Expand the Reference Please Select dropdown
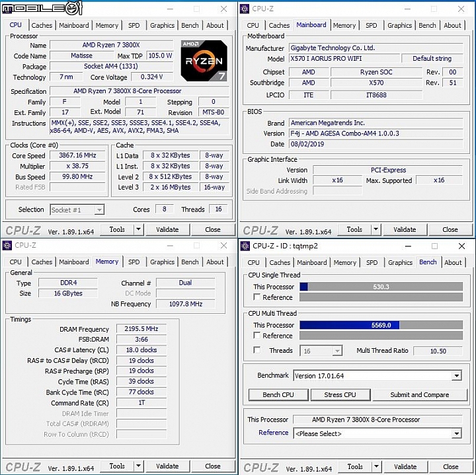This screenshot has height=475, width=476. 457,433
